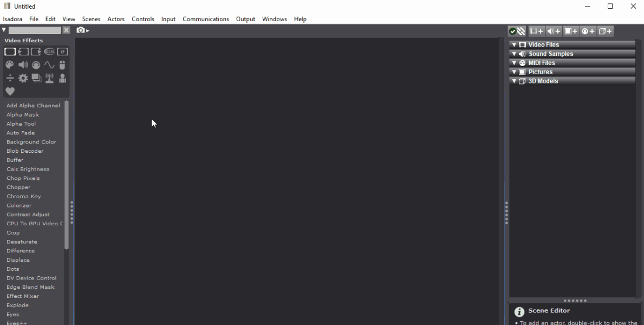Open the Output menu
The width and height of the screenshot is (644, 325).
tap(245, 19)
